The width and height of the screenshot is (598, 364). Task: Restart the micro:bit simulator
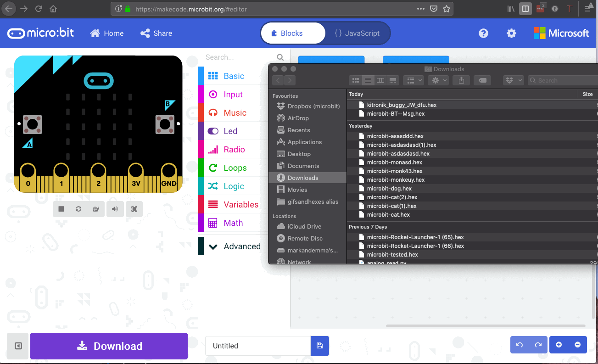point(78,209)
